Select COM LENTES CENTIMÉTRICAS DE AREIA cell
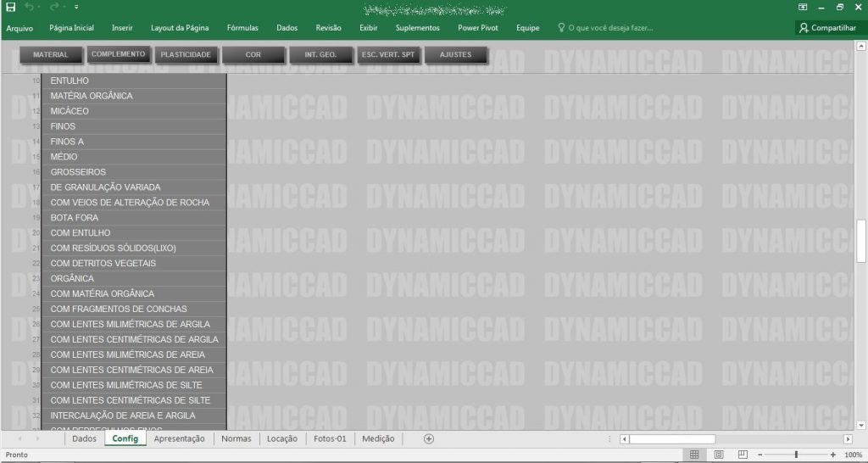 coord(134,370)
